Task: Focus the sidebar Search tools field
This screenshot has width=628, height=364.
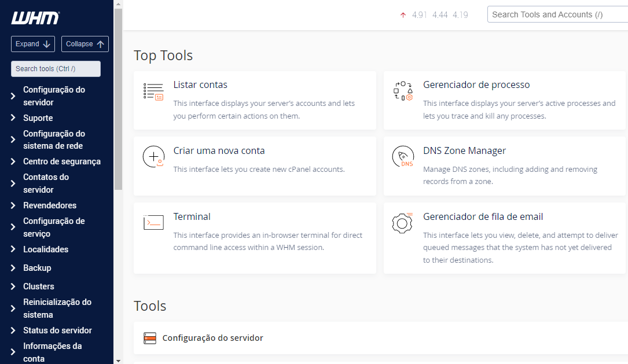Action: (x=56, y=69)
